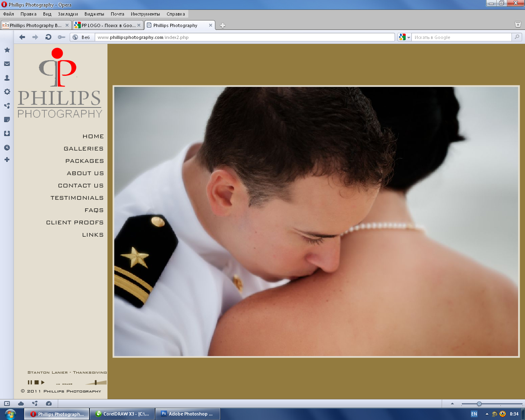Switch to the PP LOGO Google search tab
Image resolution: width=525 pixels, height=420 pixels.
(x=108, y=25)
